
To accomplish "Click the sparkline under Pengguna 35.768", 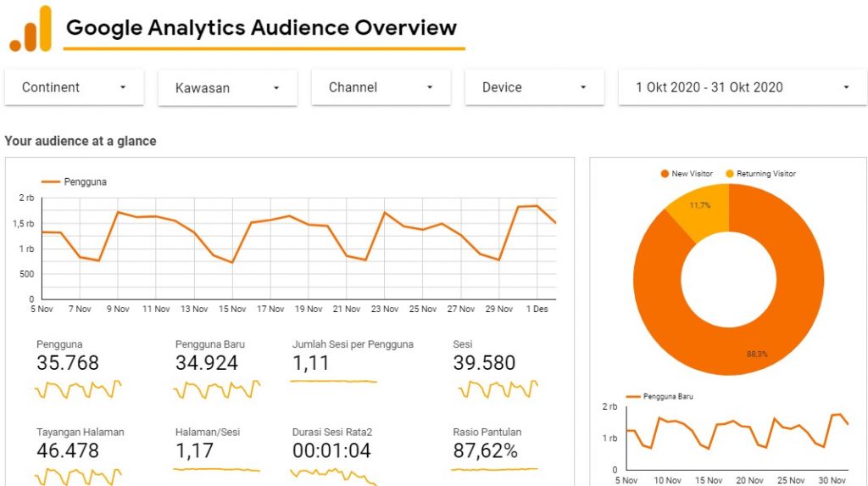I will (78, 389).
